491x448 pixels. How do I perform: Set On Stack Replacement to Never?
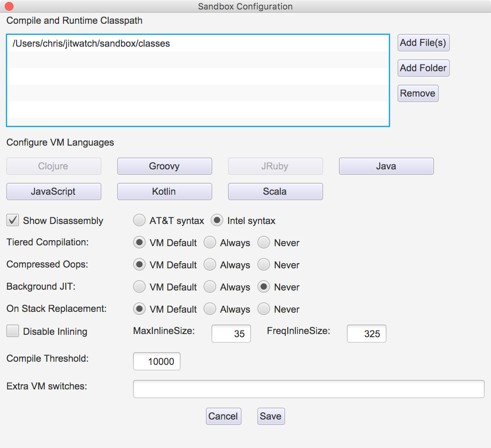coord(264,309)
